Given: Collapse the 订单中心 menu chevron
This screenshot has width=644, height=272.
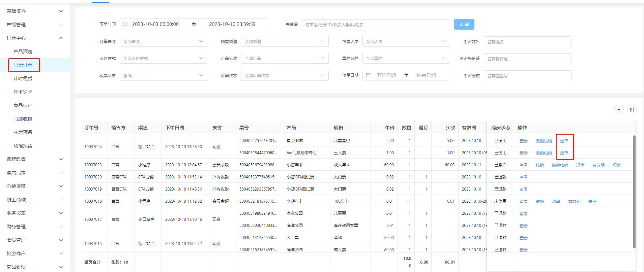Looking at the screenshot, I should 61,38.
